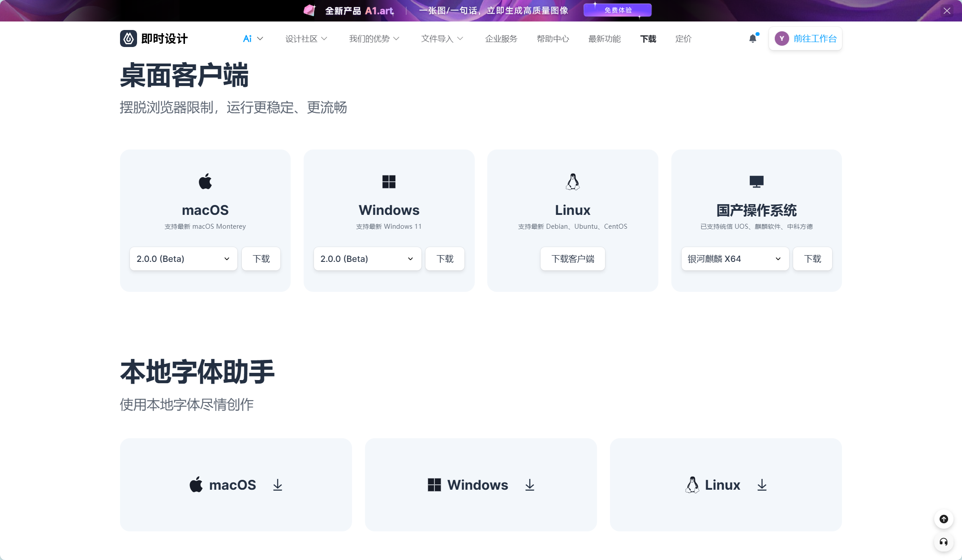Click the 即时设计 logo icon
Screen dimensions: 962x560
(128, 38)
